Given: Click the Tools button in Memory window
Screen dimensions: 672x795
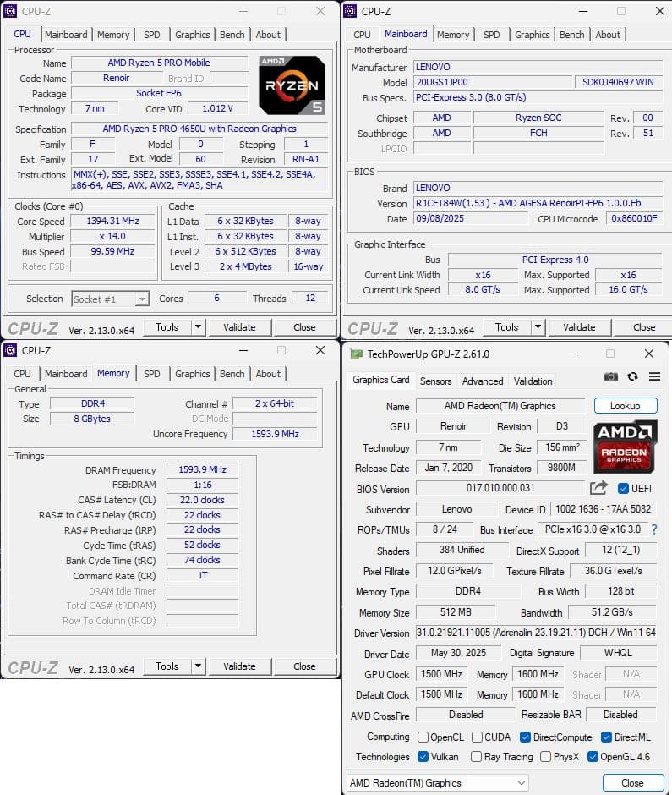Looking at the screenshot, I should coord(167,666).
